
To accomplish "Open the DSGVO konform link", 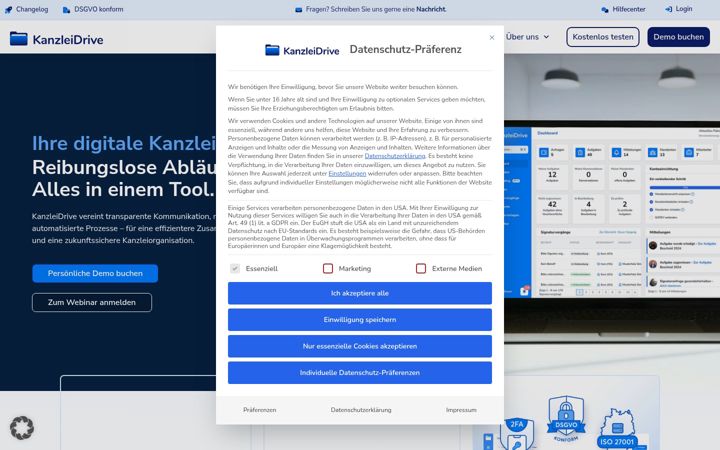I will point(99,9).
